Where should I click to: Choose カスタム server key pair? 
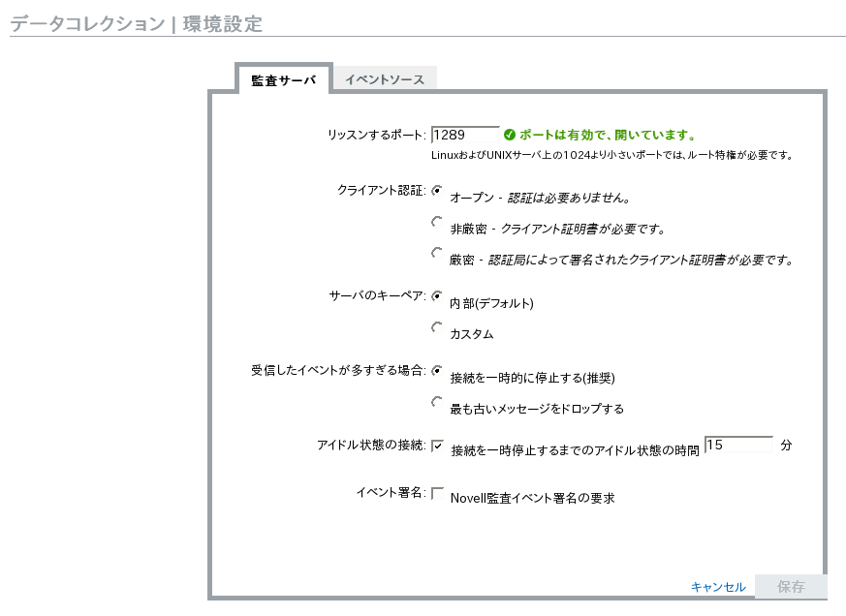coord(437,326)
